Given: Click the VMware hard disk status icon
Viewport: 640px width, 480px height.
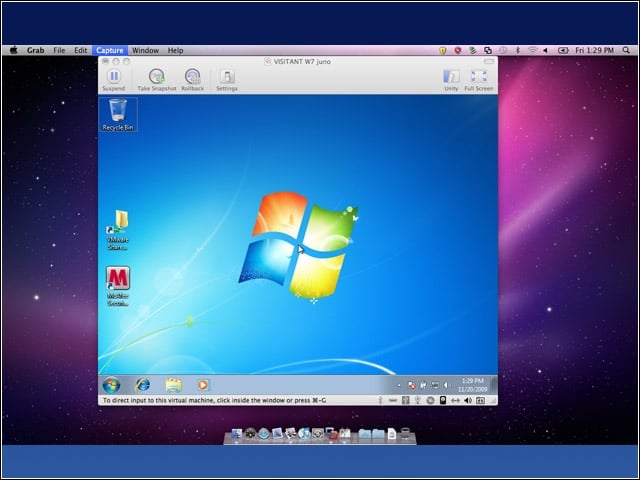Looking at the screenshot, I should point(443,400).
